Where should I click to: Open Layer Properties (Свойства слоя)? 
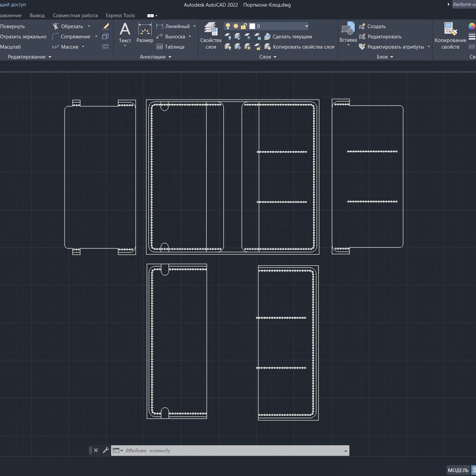point(211,36)
